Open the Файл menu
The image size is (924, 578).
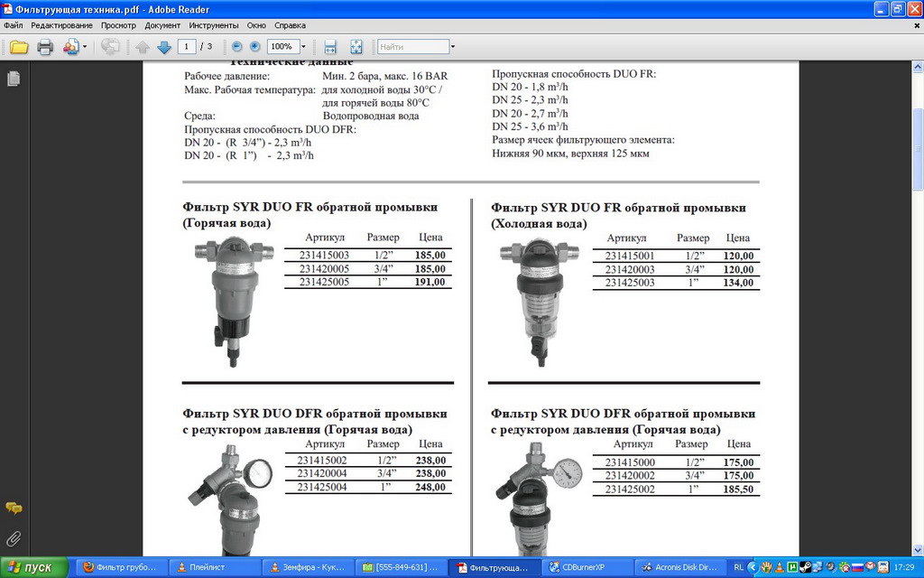pos(14,25)
